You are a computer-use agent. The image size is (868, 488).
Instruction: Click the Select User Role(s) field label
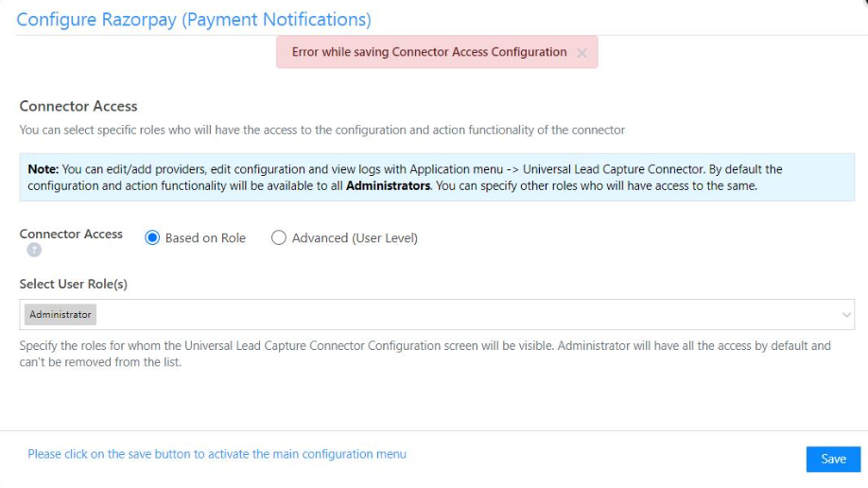click(x=74, y=284)
